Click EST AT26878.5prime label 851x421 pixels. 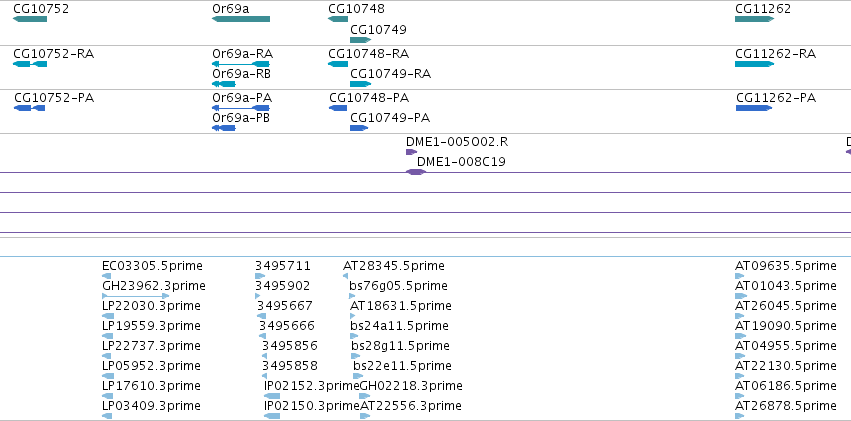[x=786, y=406]
